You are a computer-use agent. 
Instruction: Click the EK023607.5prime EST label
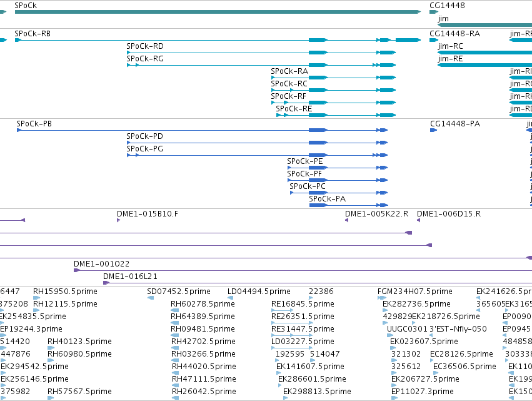click(424, 341)
